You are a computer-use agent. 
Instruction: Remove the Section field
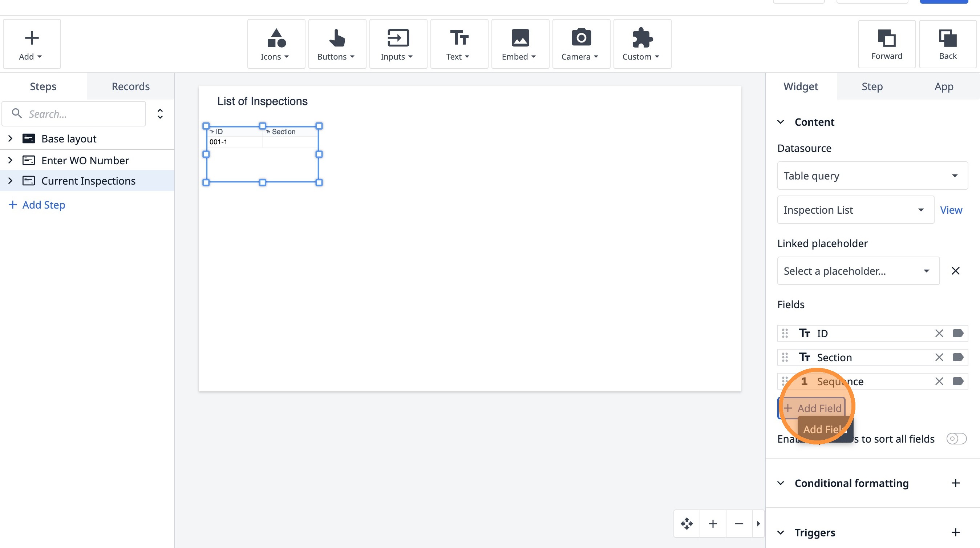939,357
